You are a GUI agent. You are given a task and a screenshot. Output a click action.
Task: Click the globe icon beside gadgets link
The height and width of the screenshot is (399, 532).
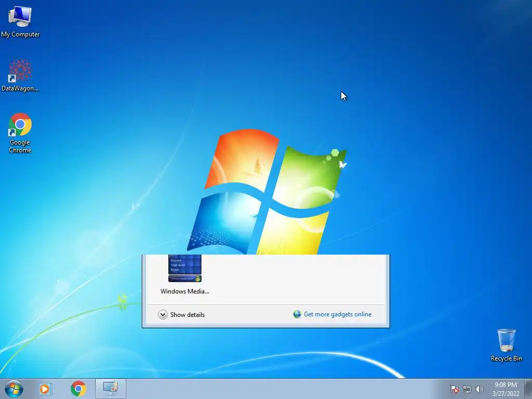point(297,314)
